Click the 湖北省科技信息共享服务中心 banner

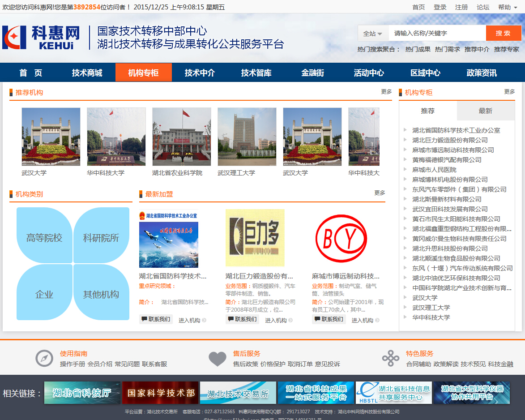point(394,393)
